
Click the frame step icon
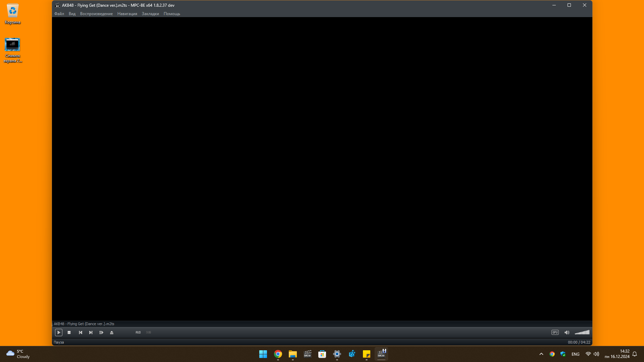click(x=101, y=333)
